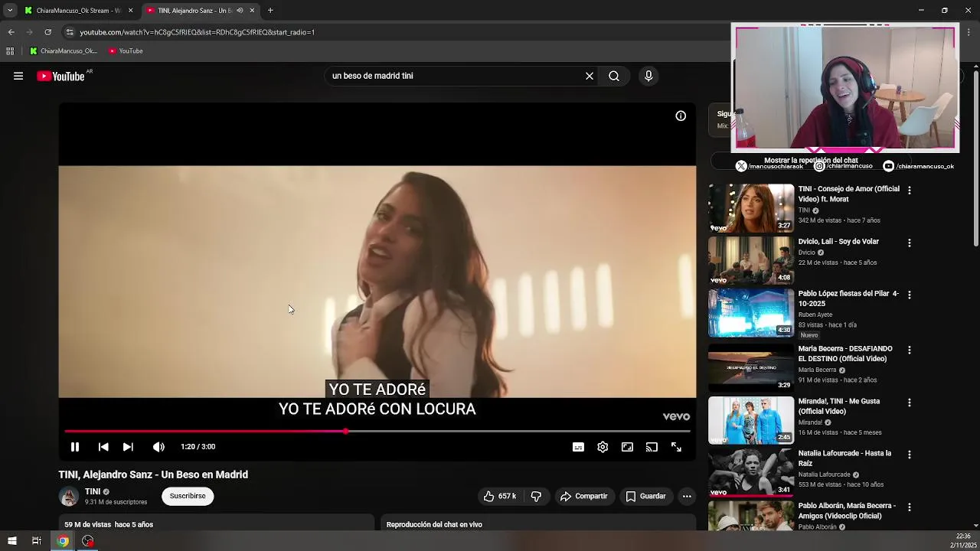Open Miranda!, TINI Me Gusta title
Viewport: 980px width, 551px height.
[x=839, y=406]
